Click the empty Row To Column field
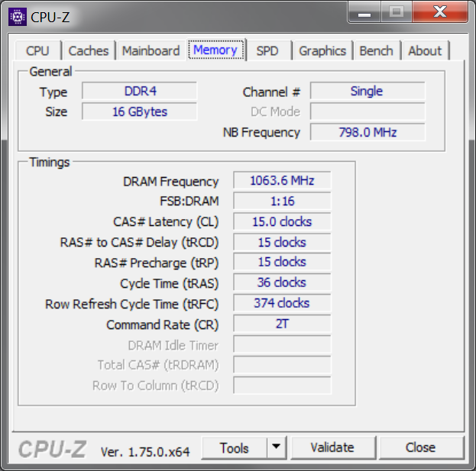 (282, 386)
